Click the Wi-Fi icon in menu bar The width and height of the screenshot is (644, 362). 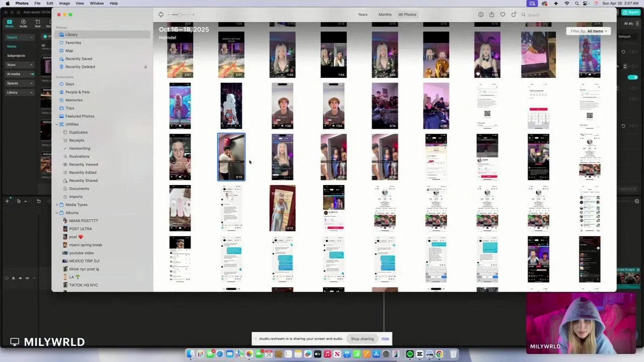point(567,4)
